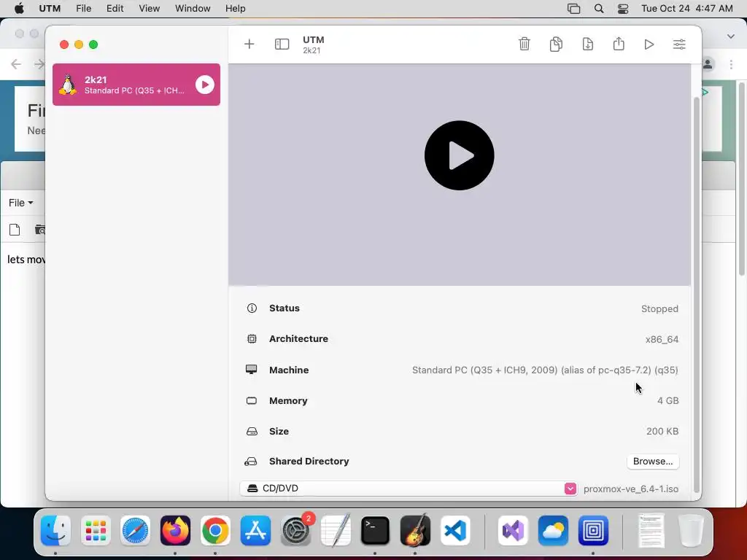Open Control Center in menu bar
This screenshot has width=747, height=560.
click(623, 9)
